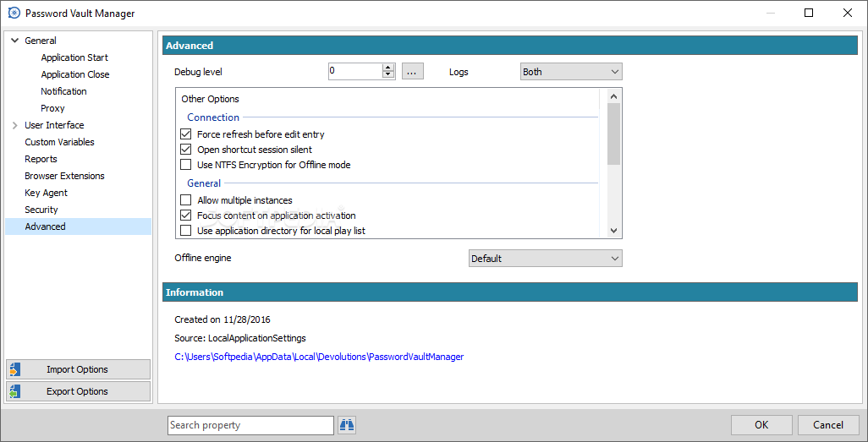Screen dimensions: 868x442
Task: Open the Reports settings page
Action: (x=41, y=159)
